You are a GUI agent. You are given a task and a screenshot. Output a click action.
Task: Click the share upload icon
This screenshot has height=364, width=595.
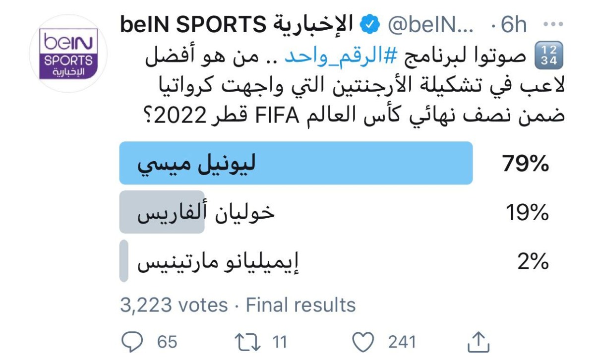[478, 342]
